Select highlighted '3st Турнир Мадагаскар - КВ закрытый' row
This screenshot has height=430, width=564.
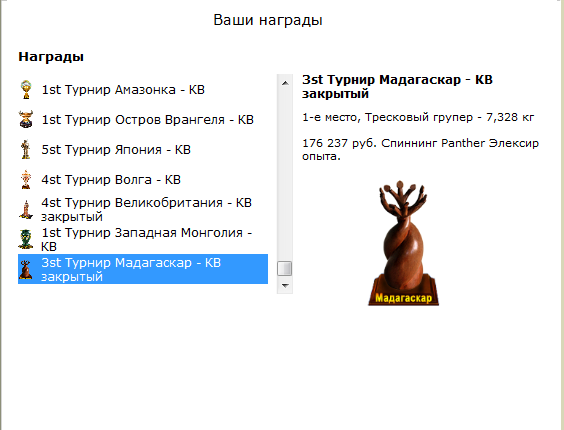[x=143, y=269]
